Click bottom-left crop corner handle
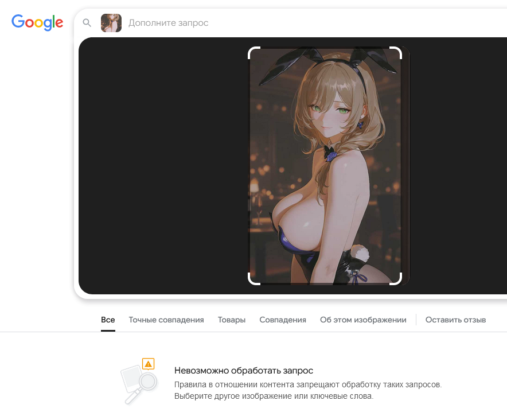Viewport: 507px width, 420px height. 253,279
